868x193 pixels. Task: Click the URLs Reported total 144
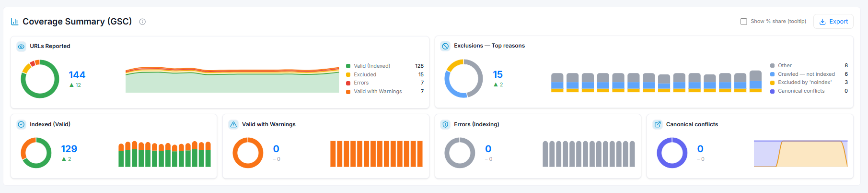coord(77,75)
